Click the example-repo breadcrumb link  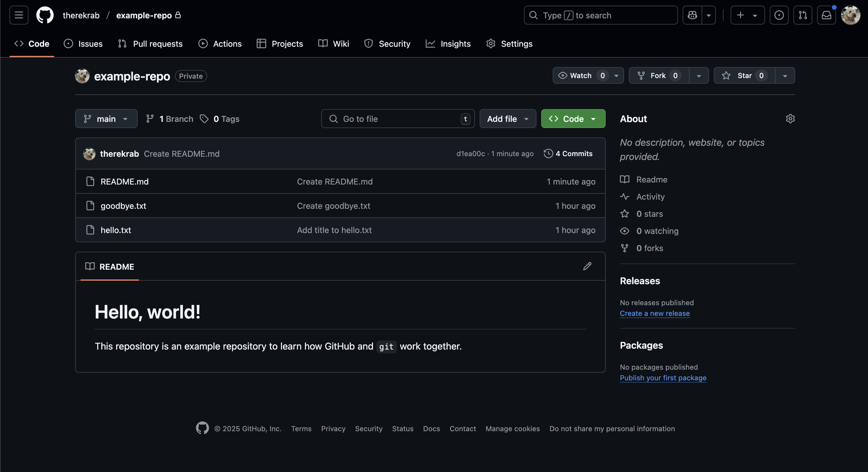[x=144, y=15]
